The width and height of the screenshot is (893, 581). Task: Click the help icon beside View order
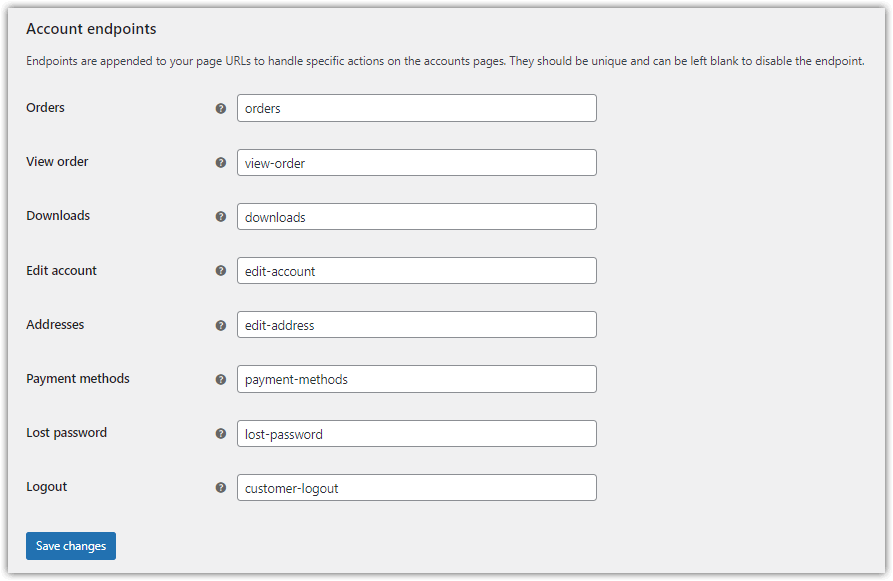click(221, 163)
